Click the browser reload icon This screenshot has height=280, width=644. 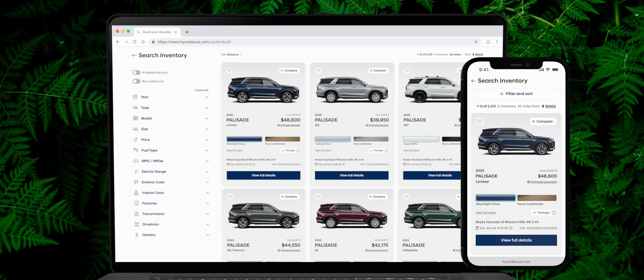pyautogui.click(x=135, y=42)
